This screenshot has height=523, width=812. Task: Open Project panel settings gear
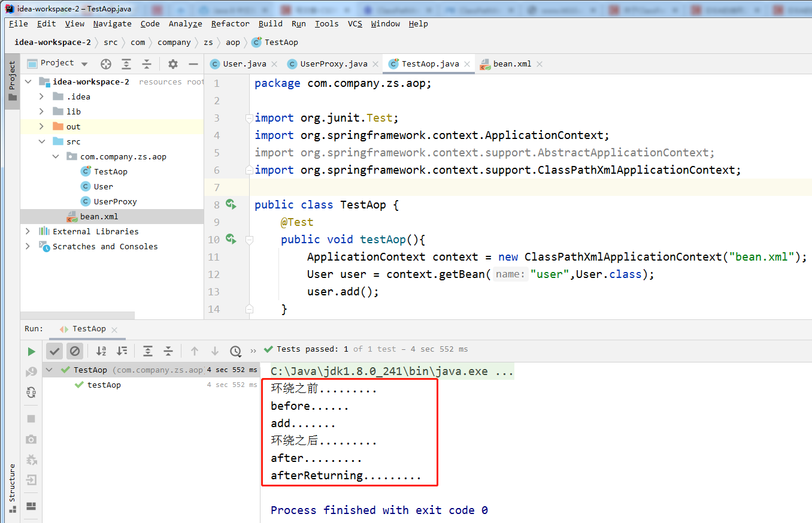pyautogui.click(x=173, y=64)
